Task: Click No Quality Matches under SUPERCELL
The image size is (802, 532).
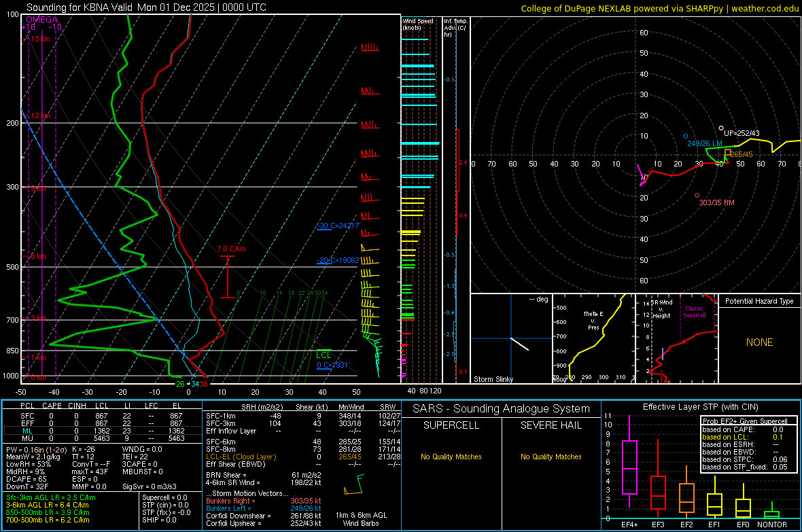Action: (451, 457)
